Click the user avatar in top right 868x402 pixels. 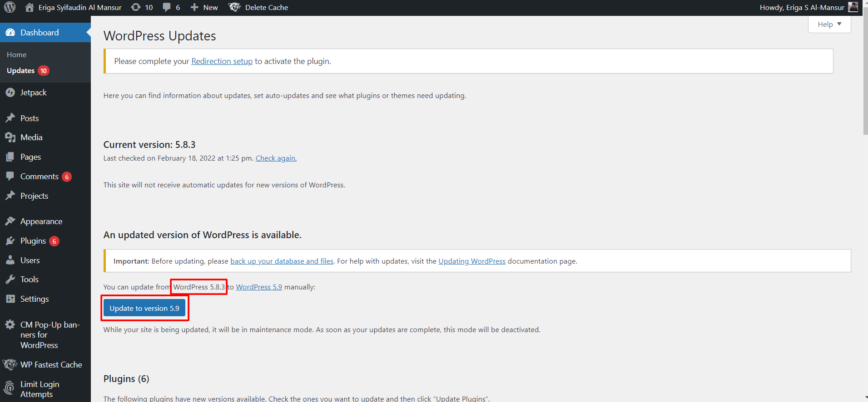point(853,7)
